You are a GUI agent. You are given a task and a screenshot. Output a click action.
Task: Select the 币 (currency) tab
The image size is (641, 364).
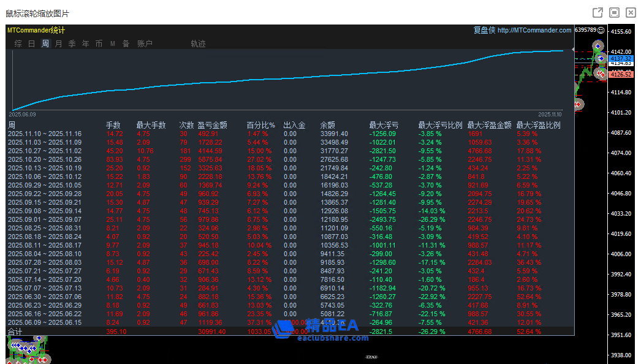tap(99, 44)
